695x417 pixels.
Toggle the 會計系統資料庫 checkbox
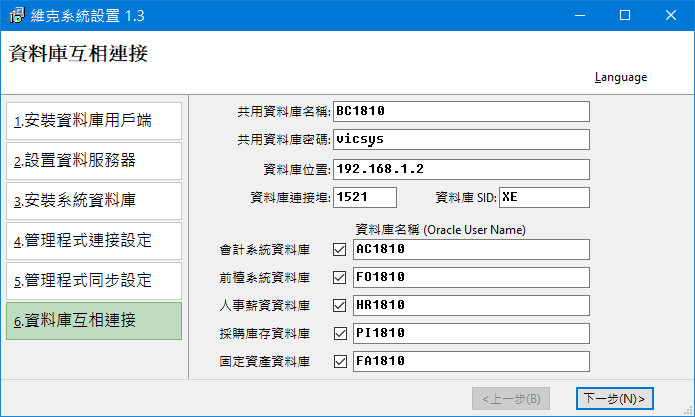click(x=340, y=249)
